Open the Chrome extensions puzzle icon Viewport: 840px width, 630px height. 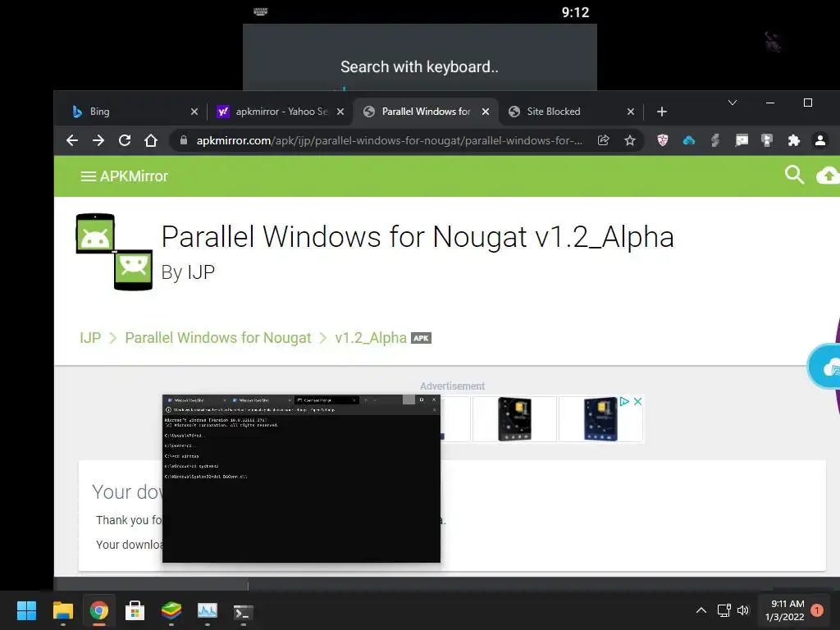coord(793,140)
